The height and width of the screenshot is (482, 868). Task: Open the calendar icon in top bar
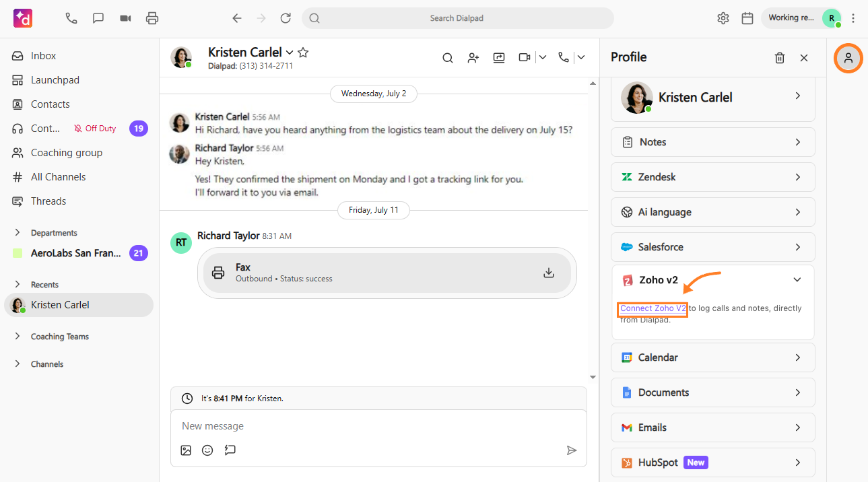747,18
